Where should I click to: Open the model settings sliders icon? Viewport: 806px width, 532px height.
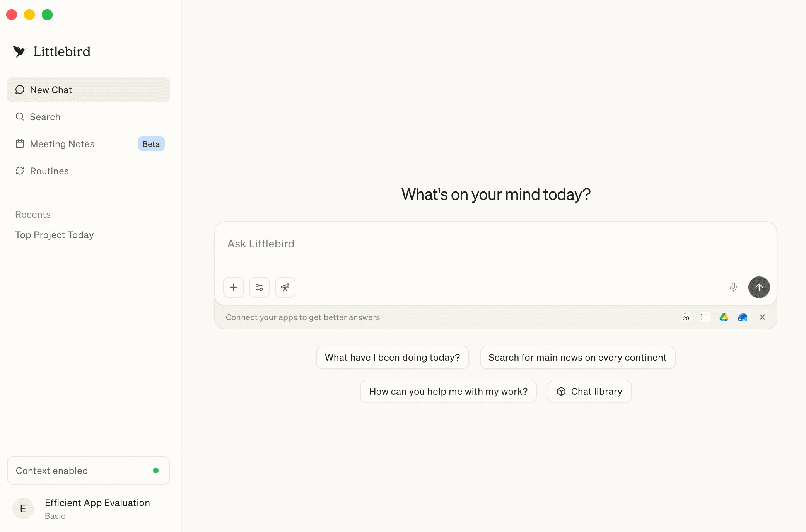(x=259, y=287)
